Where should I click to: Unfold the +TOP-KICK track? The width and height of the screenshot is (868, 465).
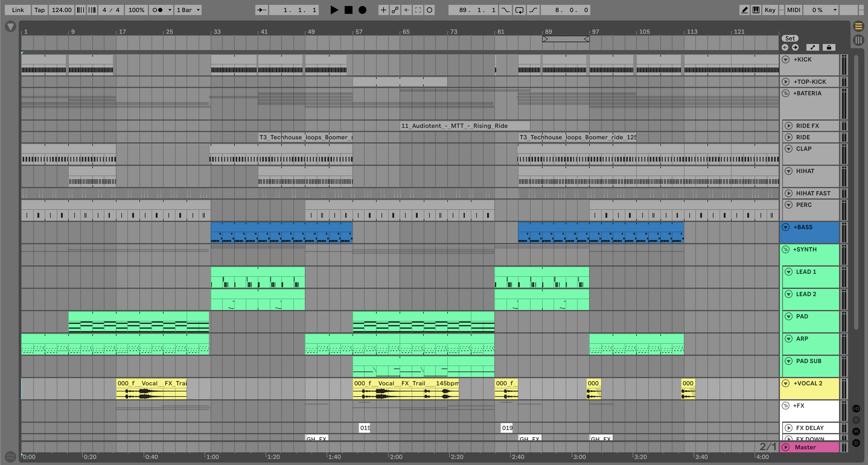[786, 82]
